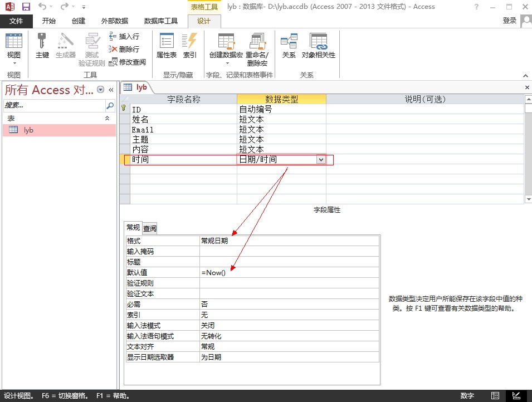Save the database with the save icon
Image resolution: width=532 pixels, height=402 pixels.
(x=26, y=7)
